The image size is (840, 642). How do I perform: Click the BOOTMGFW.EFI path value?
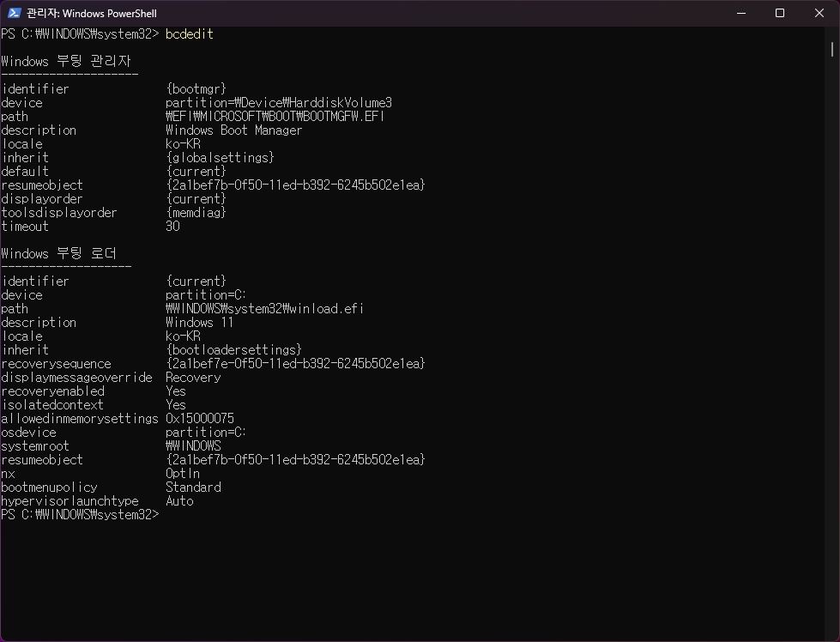pyautogui.click(x=275, y=116)
